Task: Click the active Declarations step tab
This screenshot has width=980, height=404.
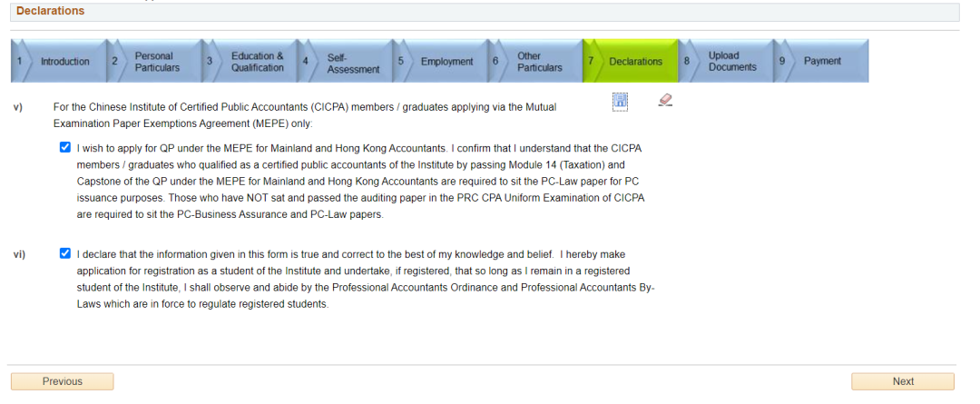Action: click(635, 62)
